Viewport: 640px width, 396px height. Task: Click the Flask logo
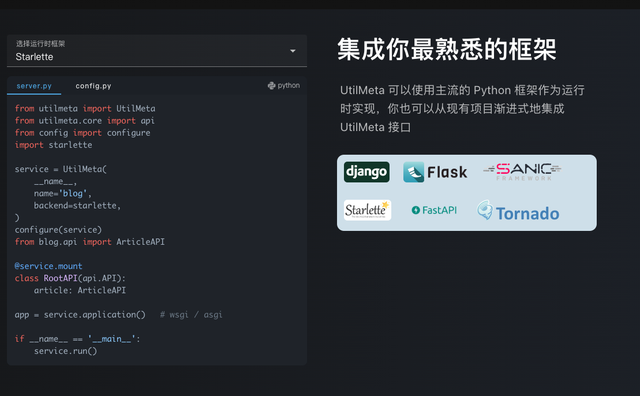(x=435, y=172)
